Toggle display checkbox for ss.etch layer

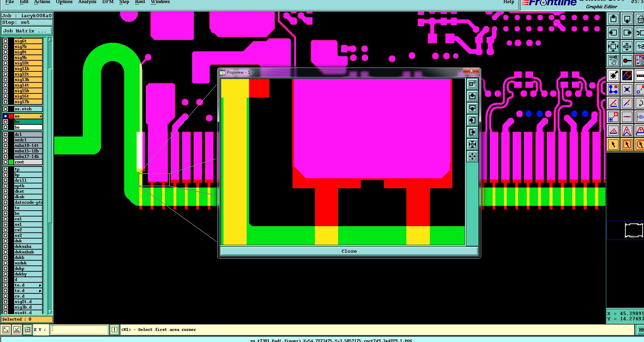click(x=6, y=109)
